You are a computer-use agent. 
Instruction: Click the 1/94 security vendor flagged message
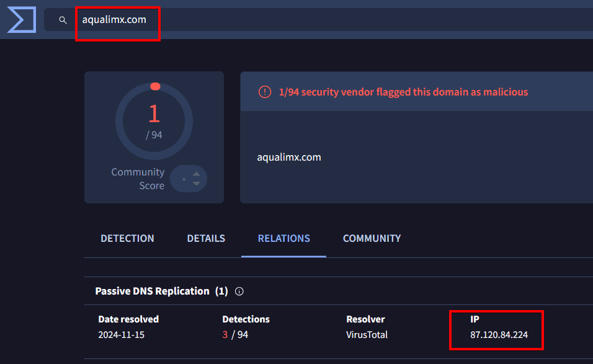403,92
